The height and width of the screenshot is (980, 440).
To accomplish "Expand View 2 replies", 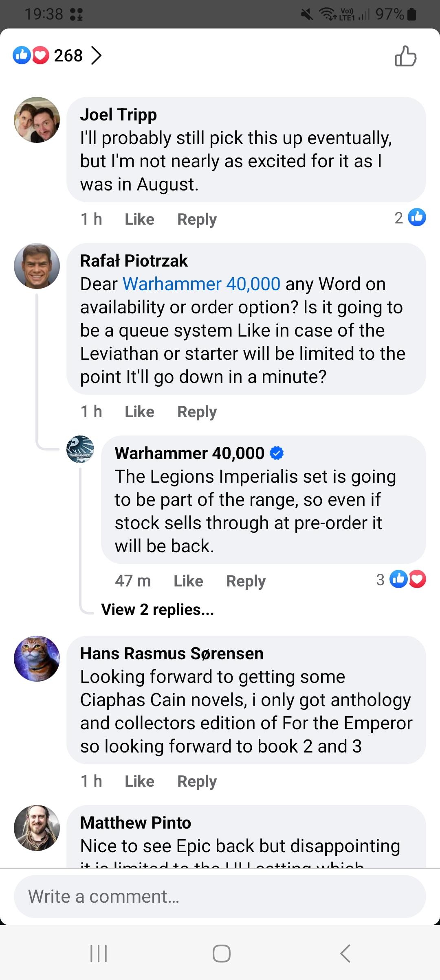I will point(157,609).
